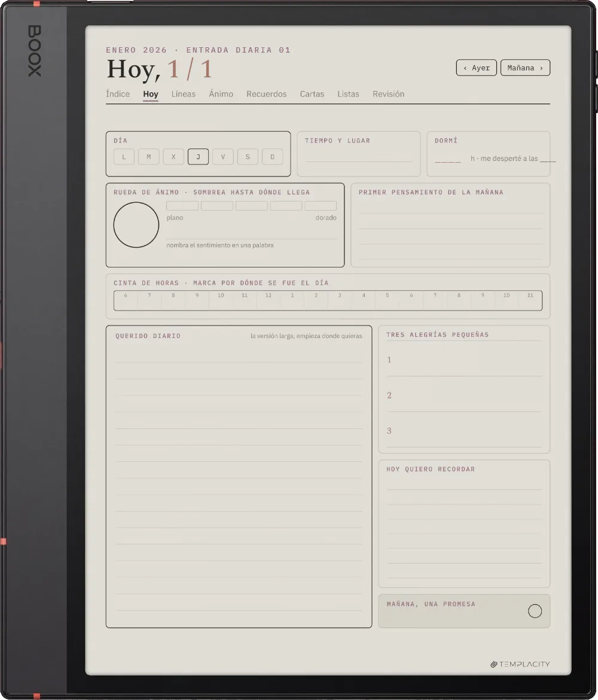Viewport: 598px width, 700px height.
Task: Tap the 'plano' scale label
Action: click(175, 218)
